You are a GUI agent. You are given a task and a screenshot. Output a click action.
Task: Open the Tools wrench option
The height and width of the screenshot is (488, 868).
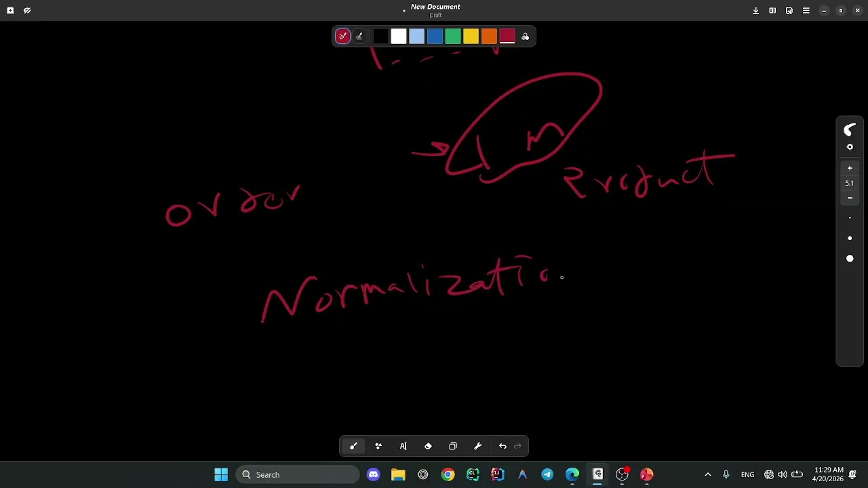[x=477, y=446]
